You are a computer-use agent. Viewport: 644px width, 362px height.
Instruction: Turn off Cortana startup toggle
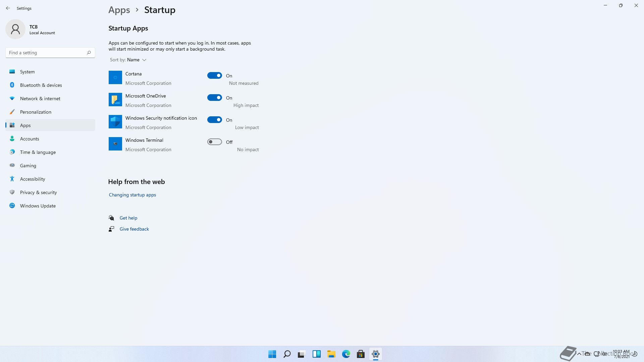click(x=215, y=75)
